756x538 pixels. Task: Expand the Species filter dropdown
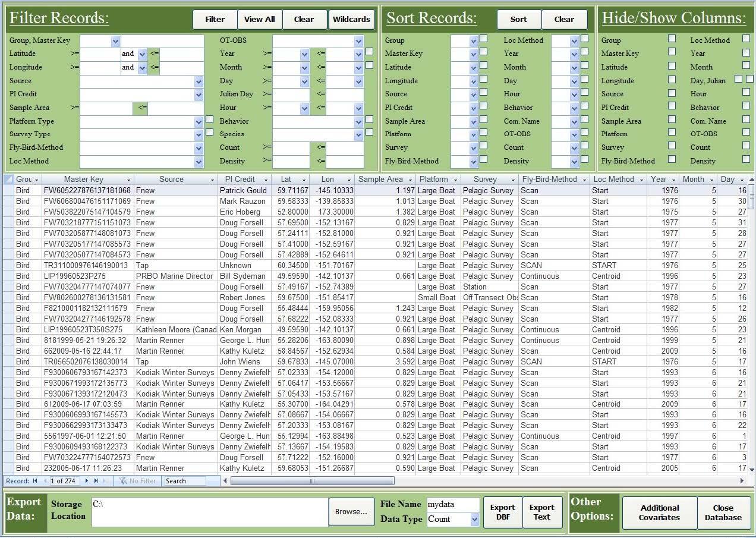(358, 135)
